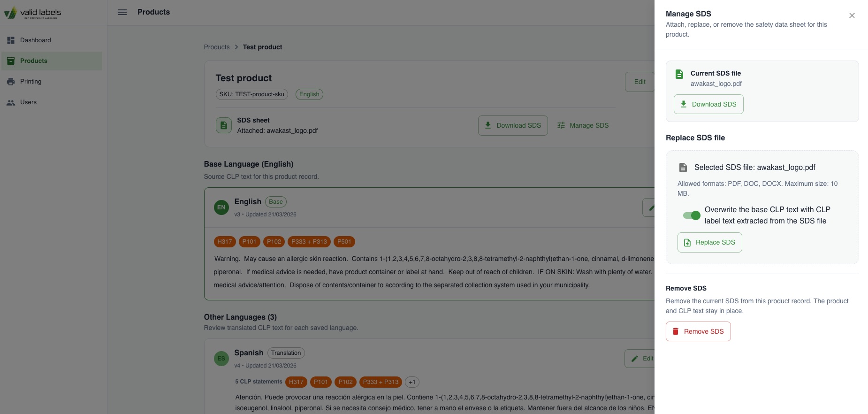Click the green SDS sheet document icon

point(224,125)
